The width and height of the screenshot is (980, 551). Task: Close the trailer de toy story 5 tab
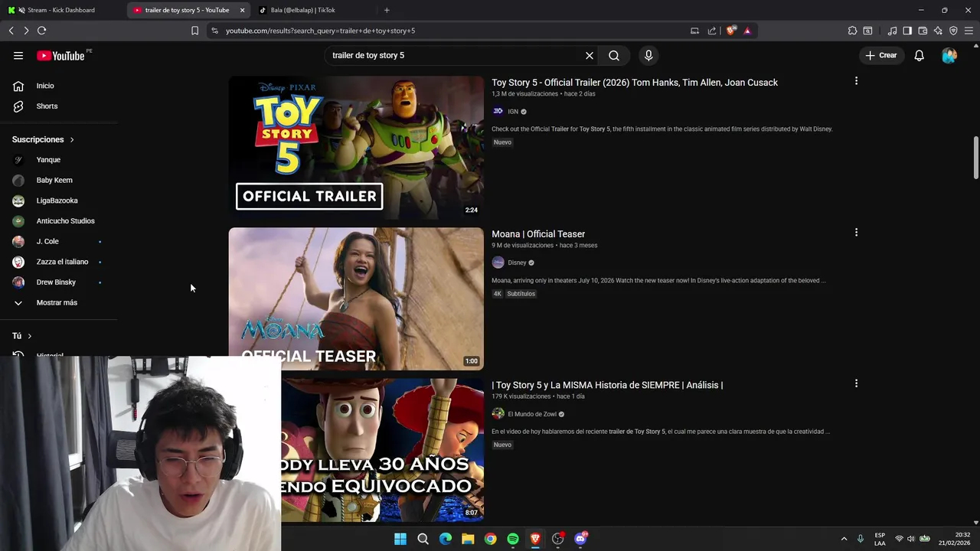pos(242,10)
